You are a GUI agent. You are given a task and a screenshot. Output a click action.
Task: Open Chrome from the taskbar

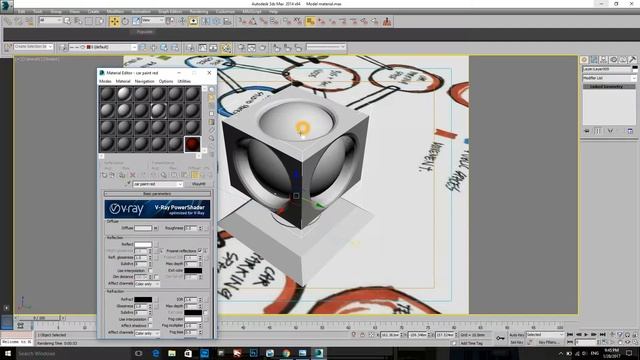(x=286, y=353)
